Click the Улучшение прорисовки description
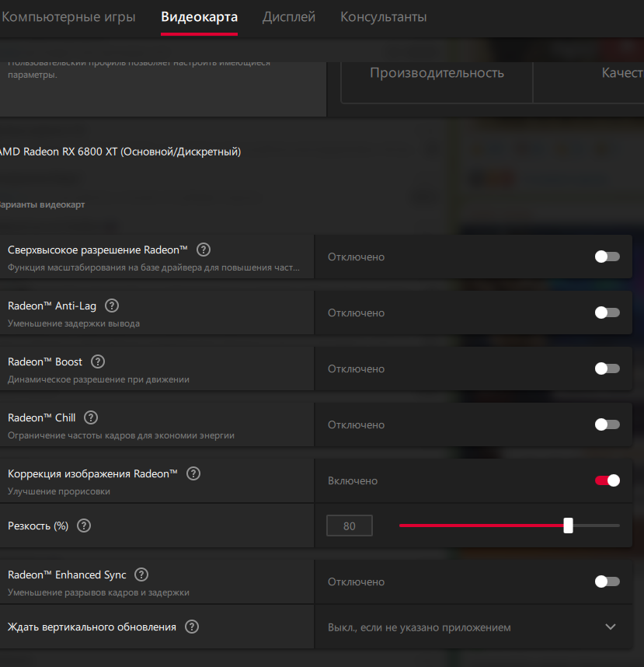Image resolution: width=644 pixels, height=667 pixels. point(59,491)
